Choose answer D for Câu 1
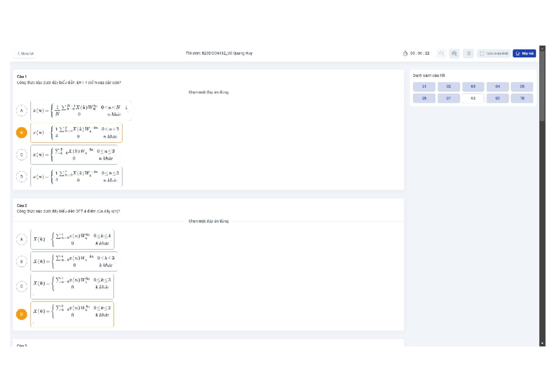This screenshot has width=555, height=392. coord(21,176)
